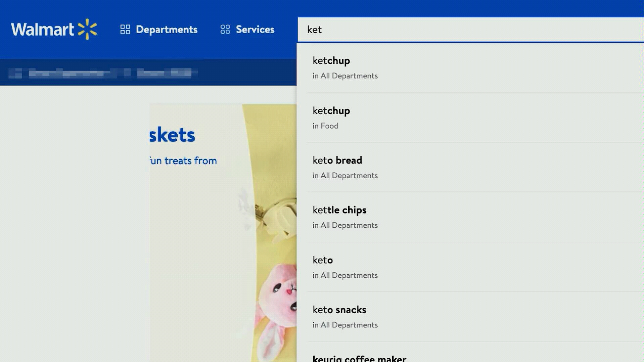This screenshot has width=644, height=362.
Task: Click the Walmart wordmark text
Action: (x=42, y=30)
